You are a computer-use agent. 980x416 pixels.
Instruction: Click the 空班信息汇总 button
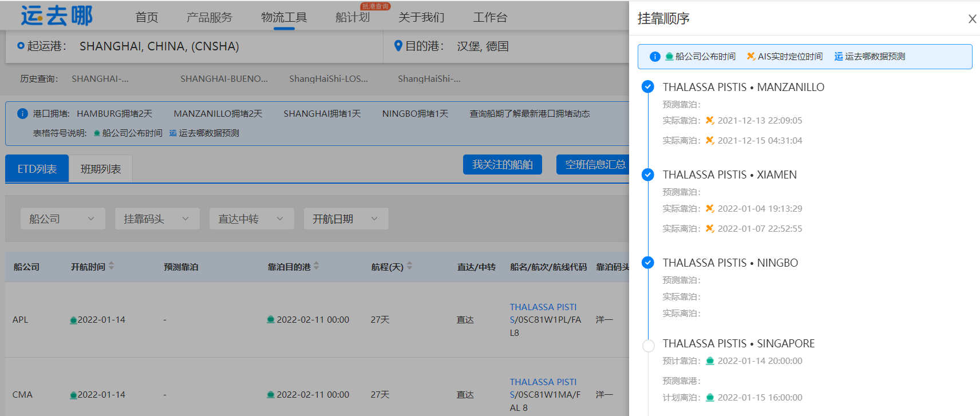pyautogui.click(x=593, y=165)
